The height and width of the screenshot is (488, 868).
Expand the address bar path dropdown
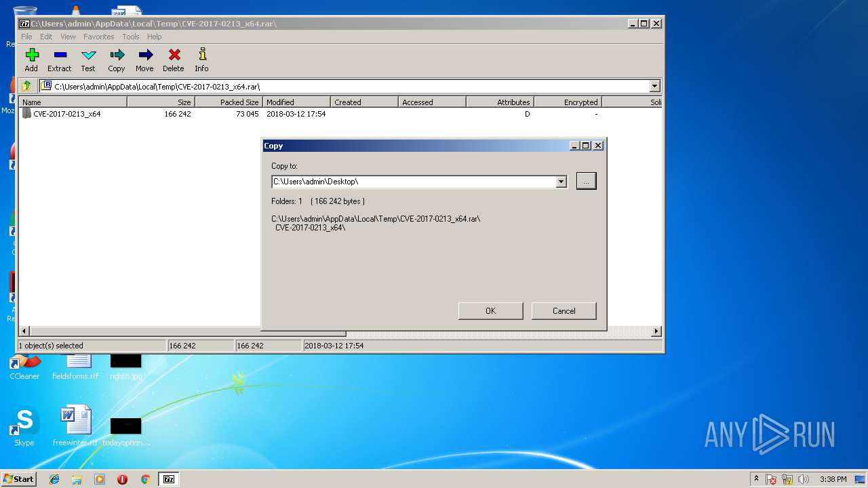pyautogui.click(x=654, y=86)
